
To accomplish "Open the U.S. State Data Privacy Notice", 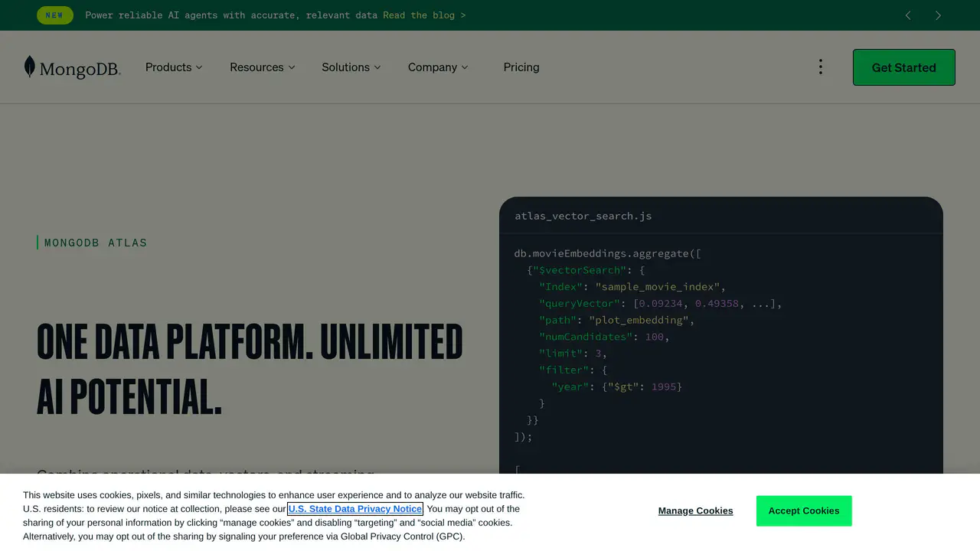I will point(355,509).
